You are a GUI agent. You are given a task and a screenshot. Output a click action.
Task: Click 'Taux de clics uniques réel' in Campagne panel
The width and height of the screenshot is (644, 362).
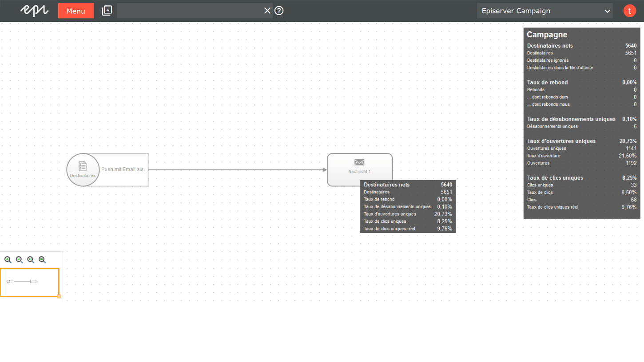[553, 207]
